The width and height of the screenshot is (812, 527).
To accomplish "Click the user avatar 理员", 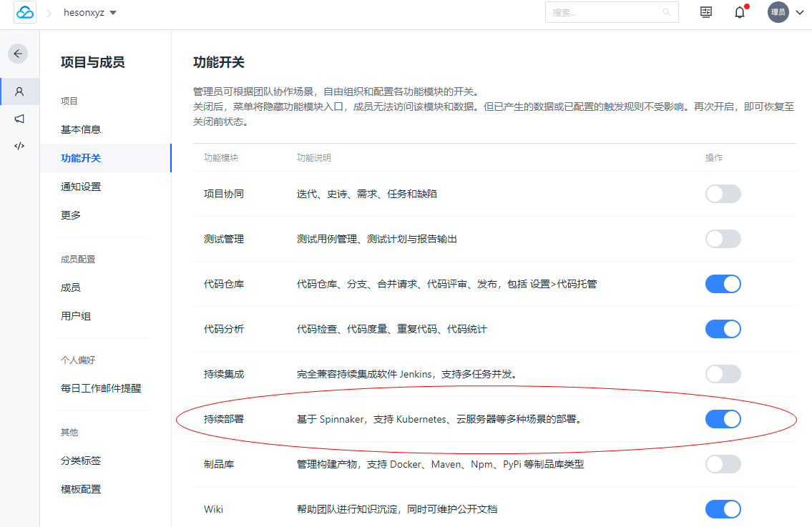I will 778,12.
